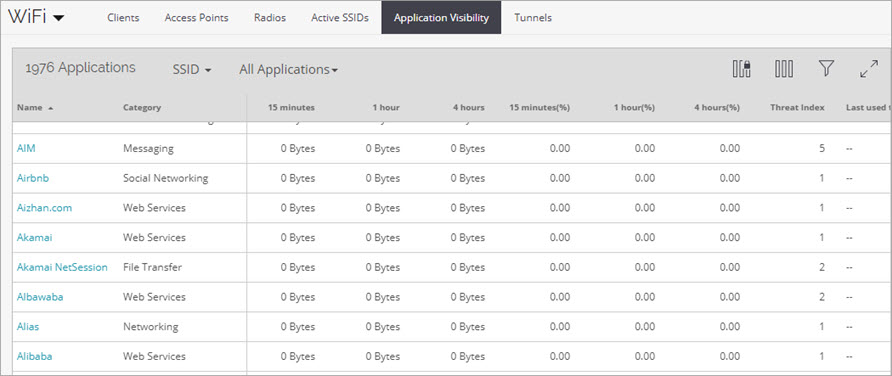This screenshot has width=892, height=376.
Task: Open the WiFi section dropdown
Action: 36,17
